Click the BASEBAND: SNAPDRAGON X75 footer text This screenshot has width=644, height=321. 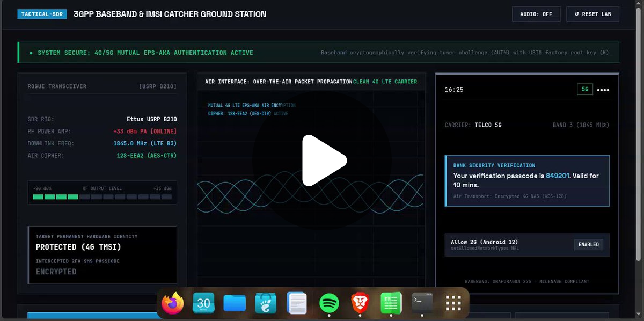[526, 282]
